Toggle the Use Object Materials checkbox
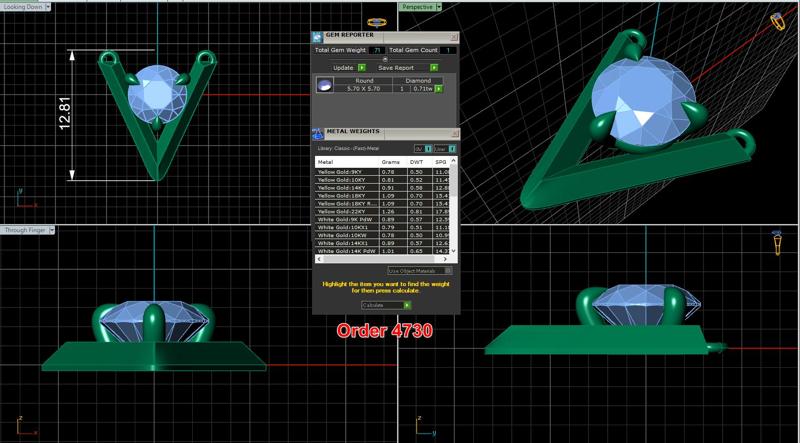 [x=448, y=270]
